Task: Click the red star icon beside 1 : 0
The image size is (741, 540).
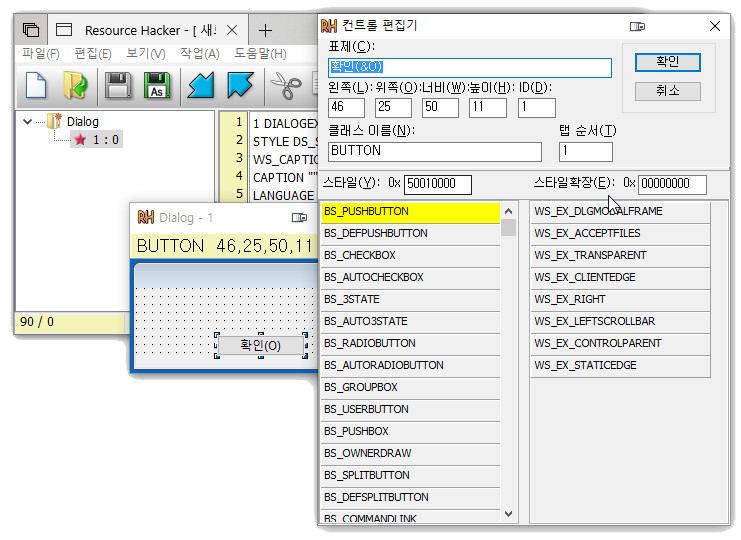Action: 80,139
